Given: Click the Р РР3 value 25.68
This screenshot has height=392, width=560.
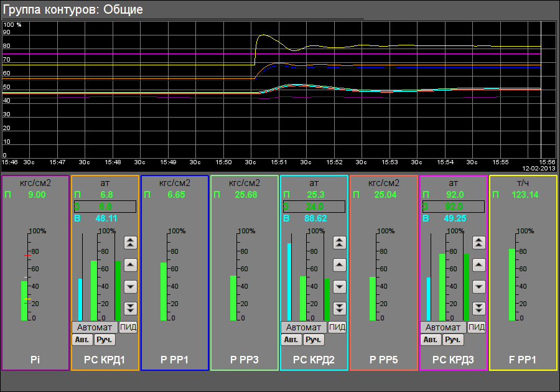Looking at the screenshot, I should 246,195.
